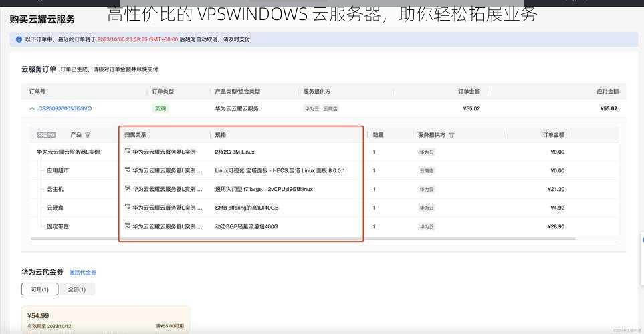644x334 pixels.
Task: Click the 数量 column header
Action: point(379,134)
